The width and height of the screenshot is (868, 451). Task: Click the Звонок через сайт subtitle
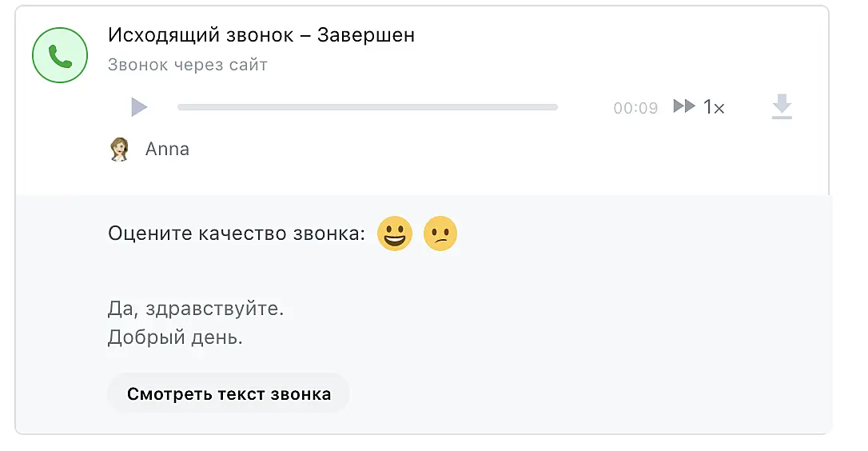coord(187,65)
